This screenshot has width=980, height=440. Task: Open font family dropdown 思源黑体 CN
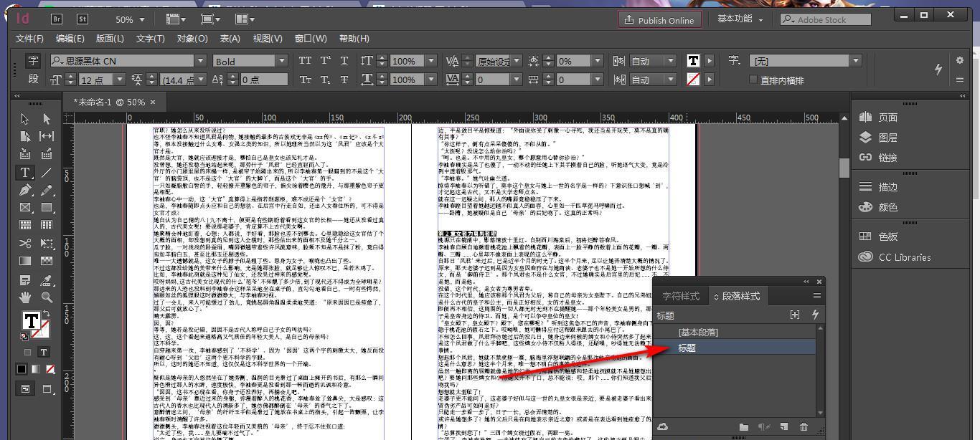click(201, 61)
